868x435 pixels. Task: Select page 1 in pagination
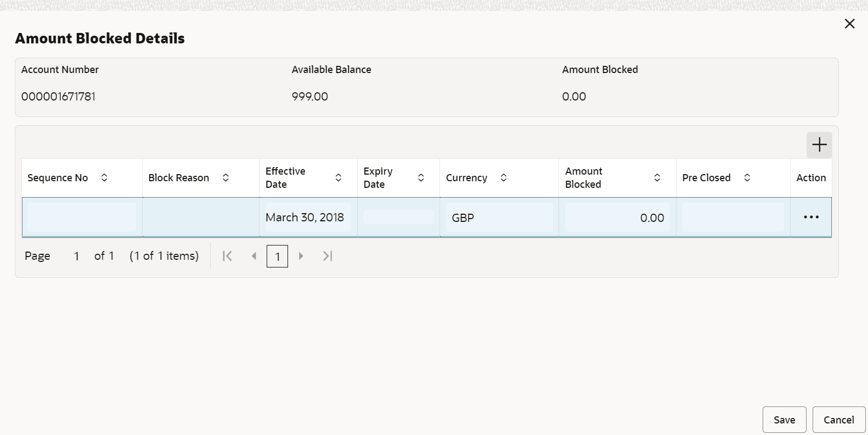tap(277, 256)
